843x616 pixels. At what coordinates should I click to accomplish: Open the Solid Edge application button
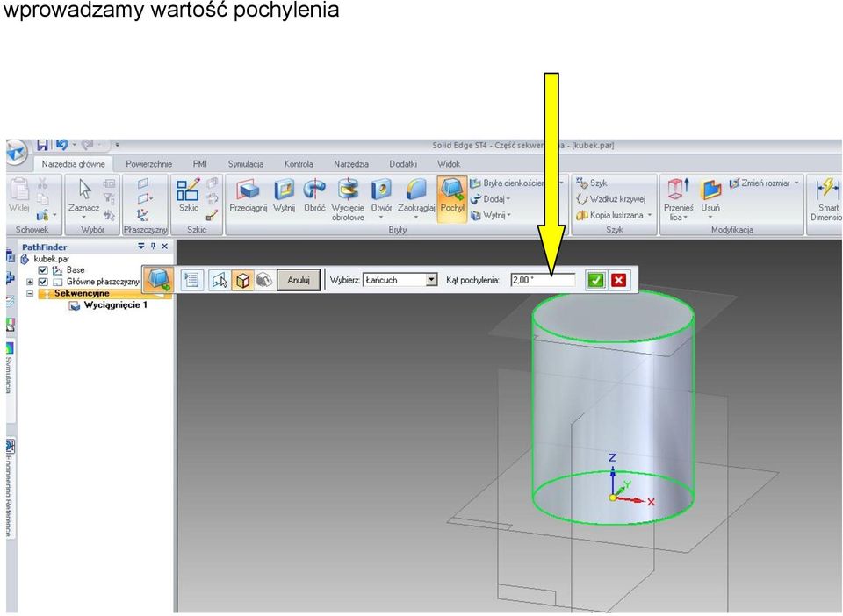click(x=17, y=153)
